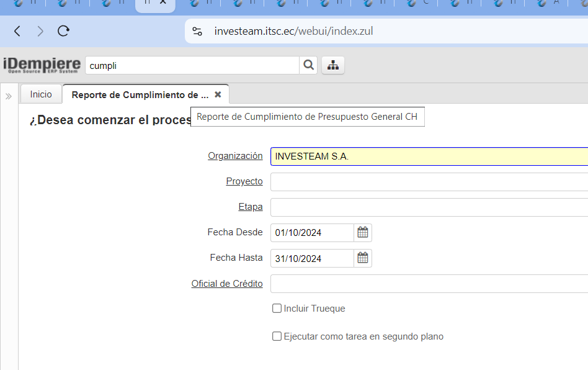Image resolution: width=588 pixels, height=370 pixels.
Task: Check Ejecutar como tarea en segundo plano
Action: coord(277,336)
